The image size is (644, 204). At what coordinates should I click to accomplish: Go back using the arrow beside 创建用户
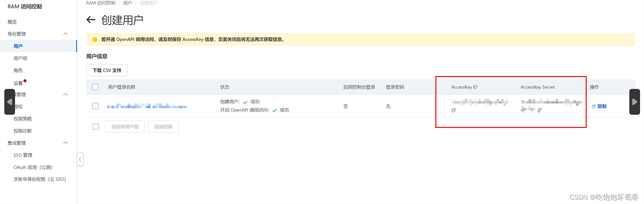[x=91, y=20]
